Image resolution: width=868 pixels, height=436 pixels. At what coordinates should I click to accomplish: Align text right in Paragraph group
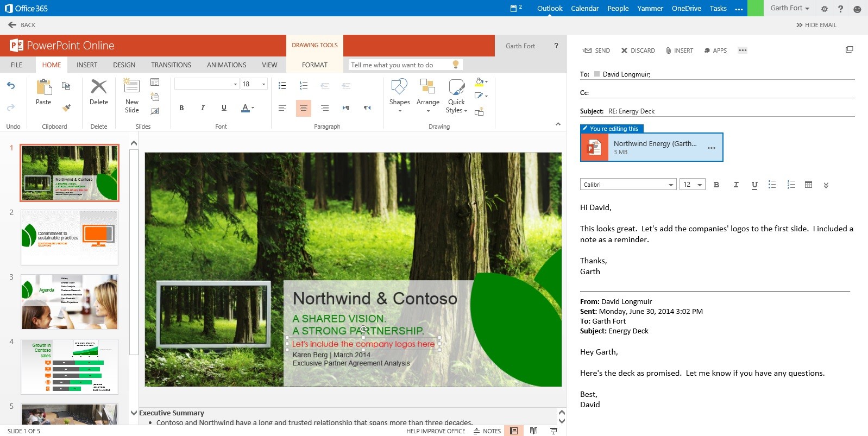[325, 108]
